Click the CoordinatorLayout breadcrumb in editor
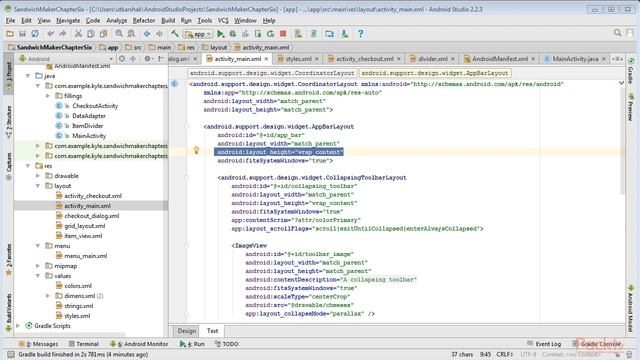The image size is (640, 360). [272, 73]
